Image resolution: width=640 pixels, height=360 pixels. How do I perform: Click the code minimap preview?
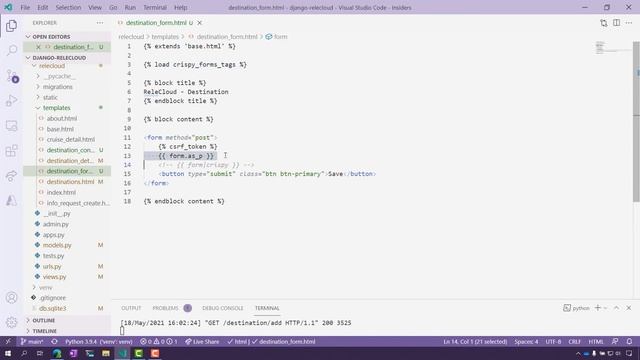[613, 48]
